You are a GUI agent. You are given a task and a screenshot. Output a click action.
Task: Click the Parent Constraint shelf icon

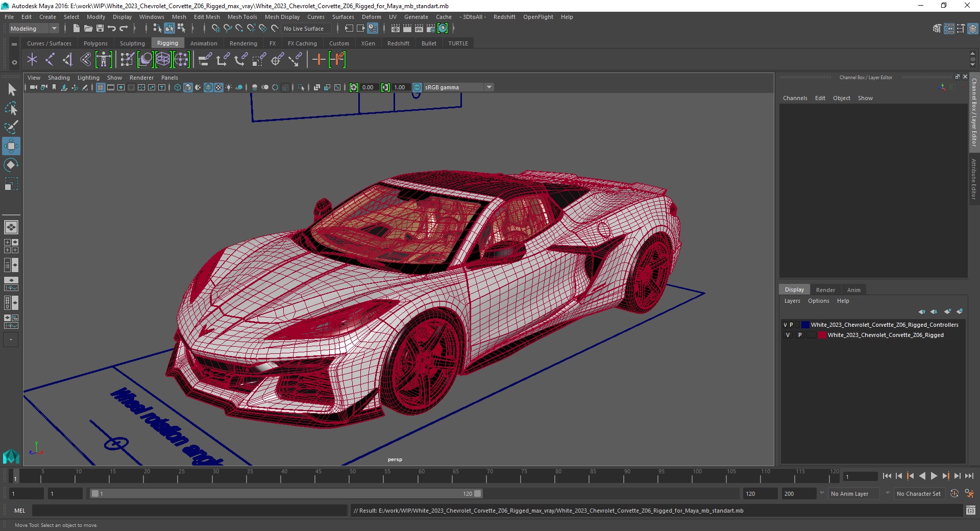click(x=205, y=60)
